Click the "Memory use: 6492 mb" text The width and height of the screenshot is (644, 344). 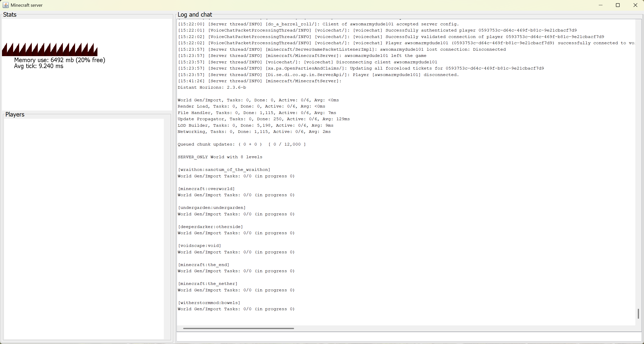coord(59,60)
